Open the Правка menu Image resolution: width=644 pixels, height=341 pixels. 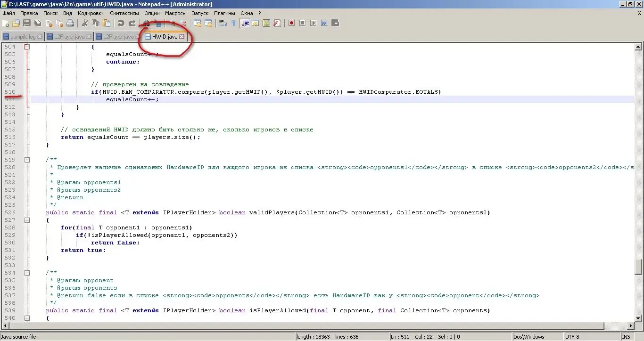(29, 13)
